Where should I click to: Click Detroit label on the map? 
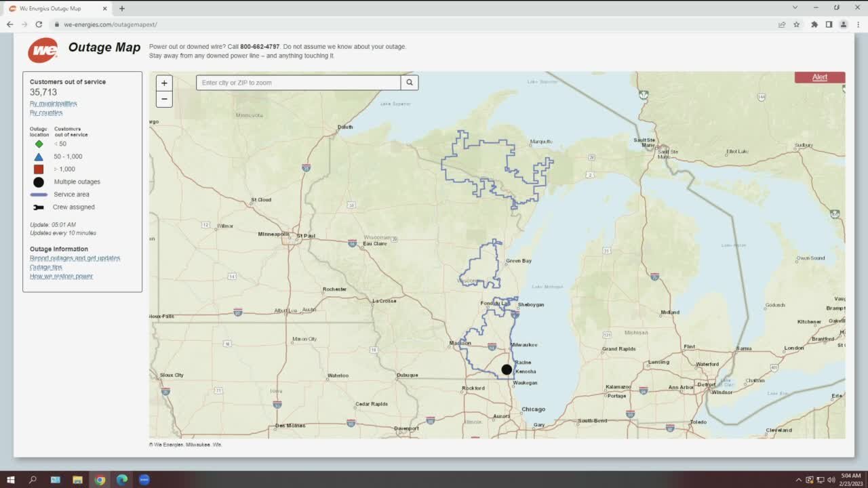coord(707,384)
